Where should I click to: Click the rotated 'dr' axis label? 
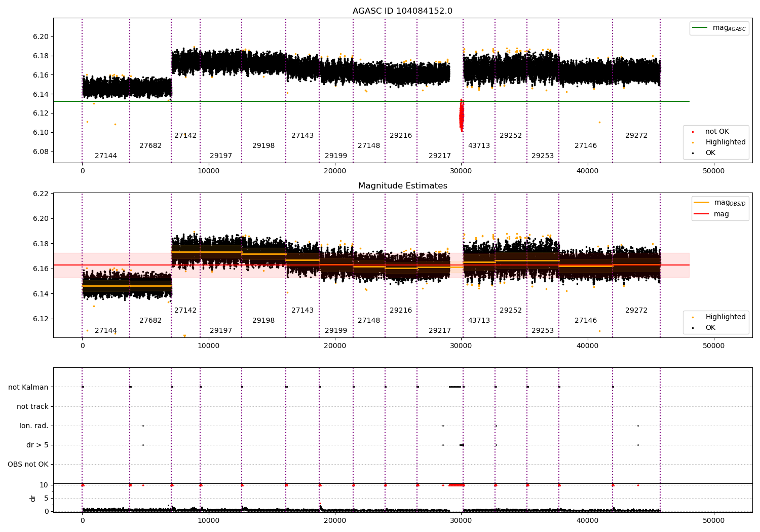33,498
